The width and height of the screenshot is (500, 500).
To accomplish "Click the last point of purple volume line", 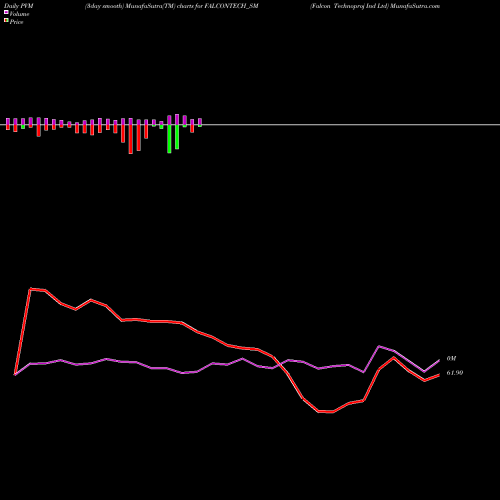I will (x=439, y=360).
